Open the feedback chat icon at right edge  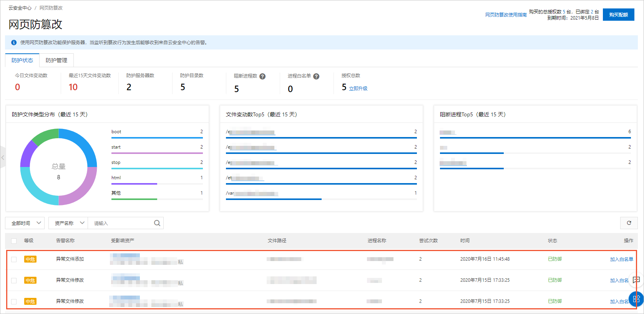pos(636,280)
